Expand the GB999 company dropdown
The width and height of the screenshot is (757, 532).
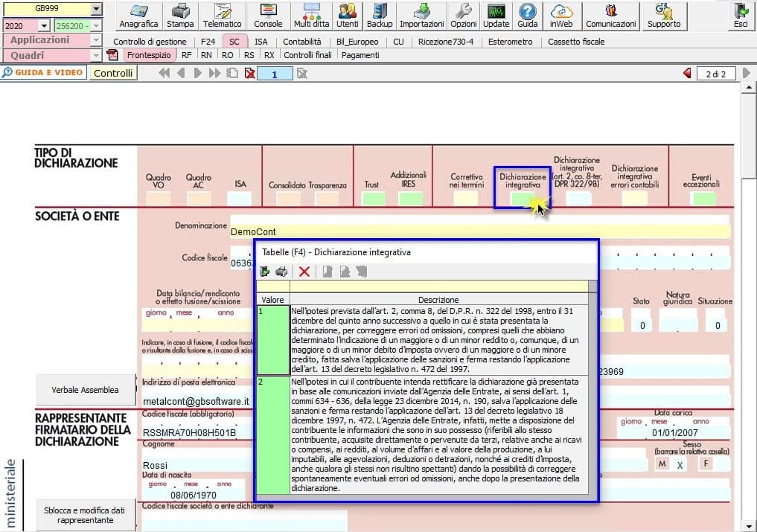(x=97, y=9)
